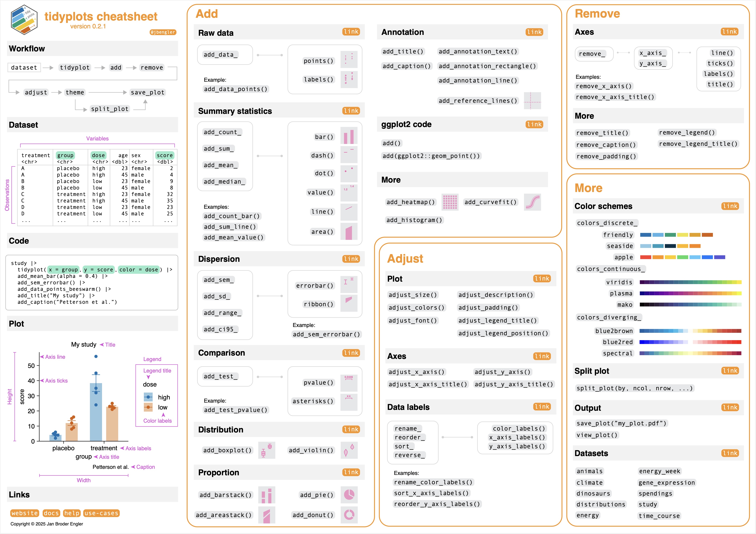Click the tidyplots hexagon logo

point(24,20)
